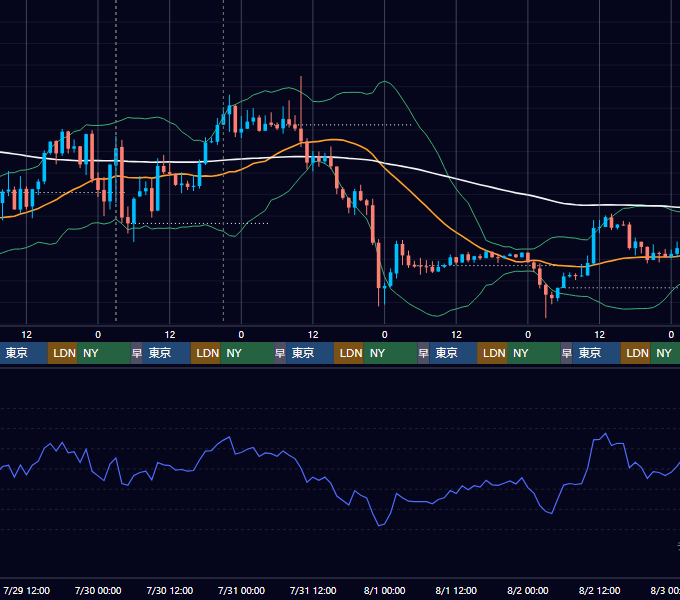Select the NY session block starting 7/30
Image resolution: width=680 pixels, height=600 pixels.
tap(247, 353)
